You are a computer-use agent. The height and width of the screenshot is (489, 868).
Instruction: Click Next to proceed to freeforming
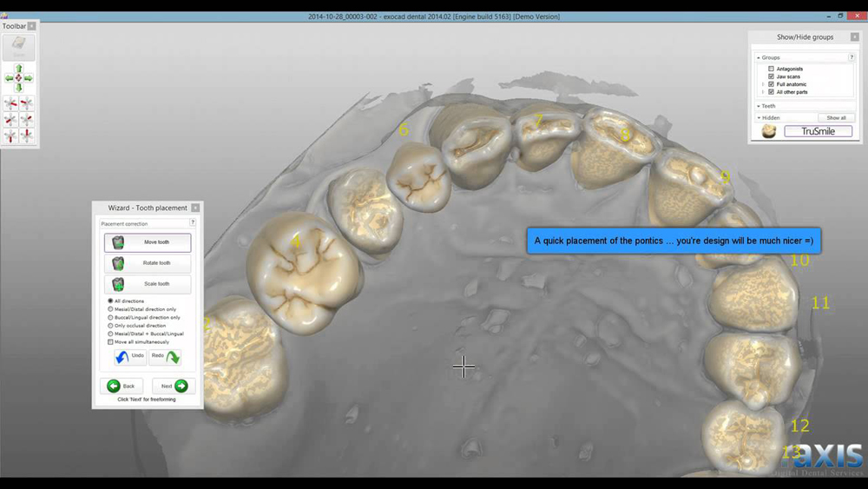174,386
